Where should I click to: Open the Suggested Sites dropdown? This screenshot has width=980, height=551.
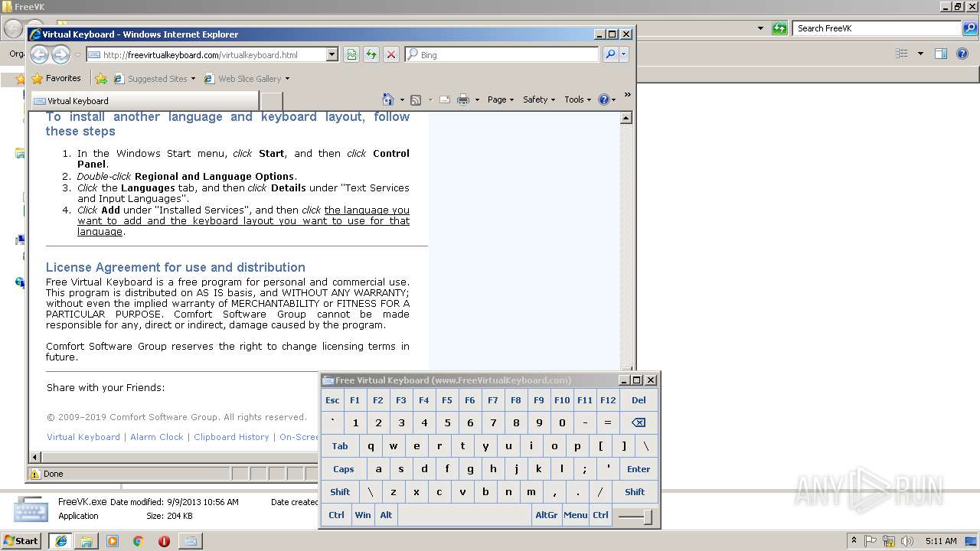(x=193, y=79)
